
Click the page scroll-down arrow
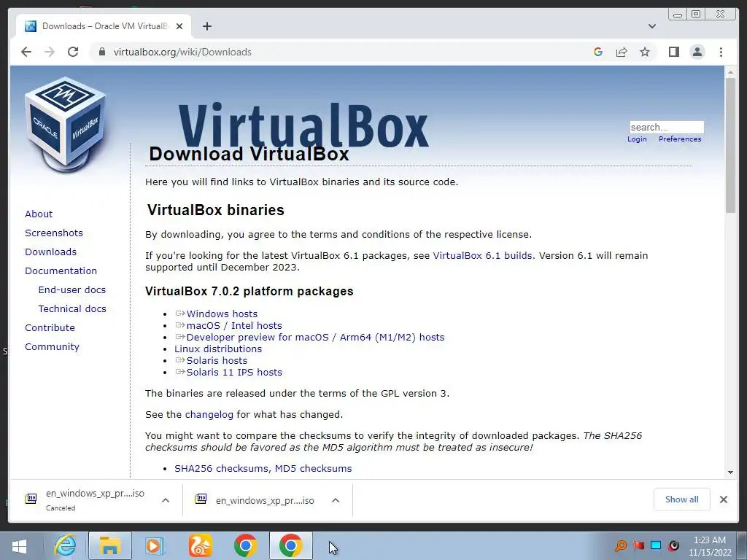coord(731,472)
